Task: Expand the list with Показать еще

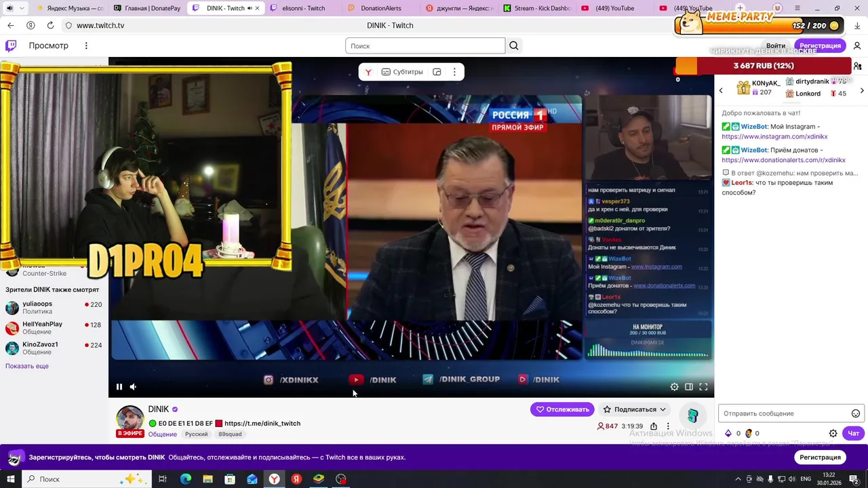Action: pyautogui.click(x=27, y=366)
